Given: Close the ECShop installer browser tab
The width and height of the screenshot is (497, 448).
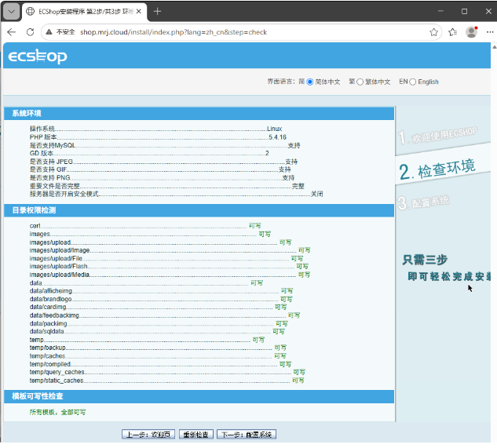Looking at the screenshot, I should point(139,12).
